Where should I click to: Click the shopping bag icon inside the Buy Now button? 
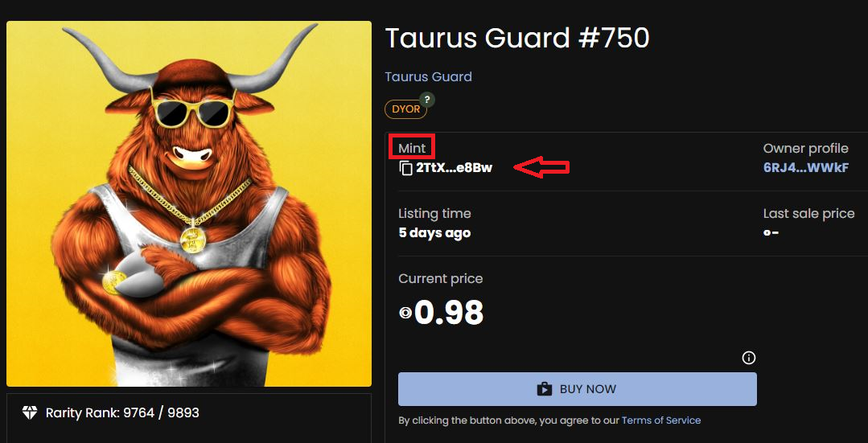point(545,389)
